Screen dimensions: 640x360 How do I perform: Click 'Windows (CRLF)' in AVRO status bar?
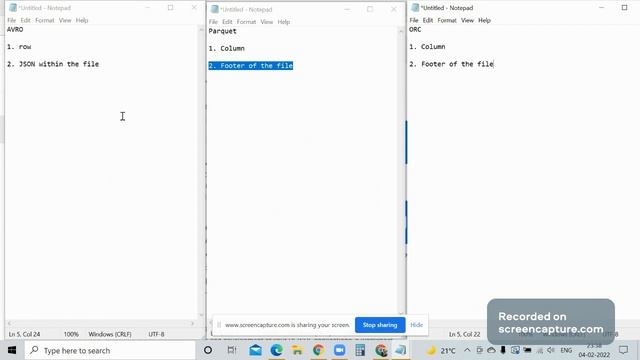[x=110, y=334]
